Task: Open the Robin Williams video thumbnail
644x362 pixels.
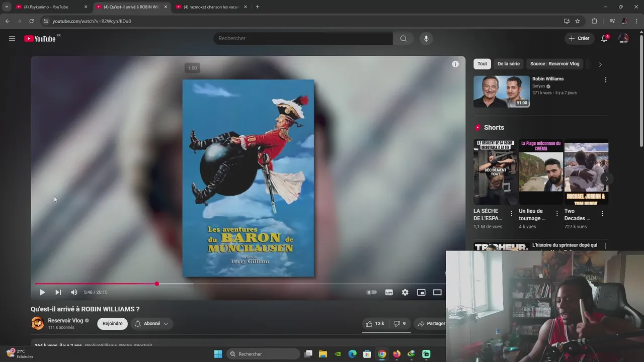Action: [x=502, y=92]
